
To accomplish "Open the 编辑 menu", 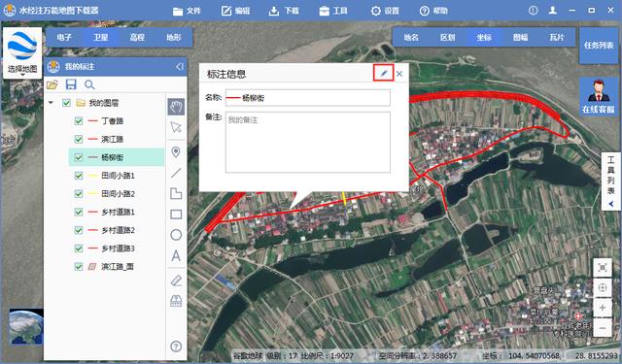I will coord(235,11).
